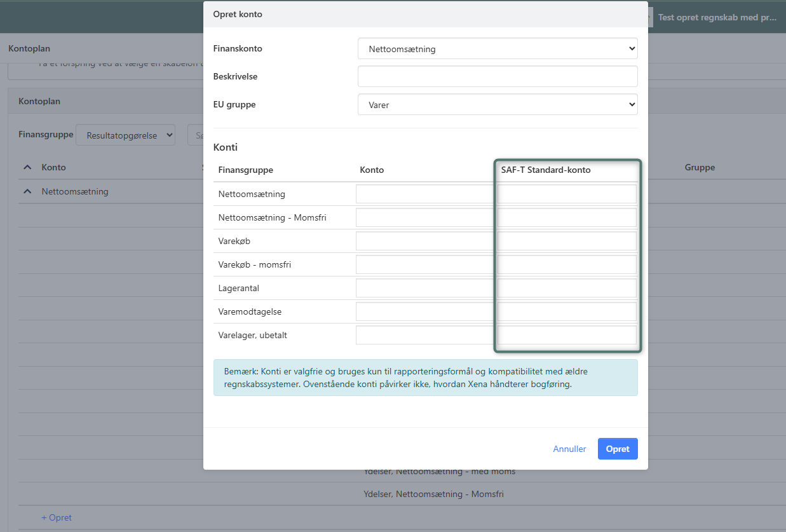
Task: Collapse the Nettoomsætning group row chevron
Action: [x=27, y=191]
